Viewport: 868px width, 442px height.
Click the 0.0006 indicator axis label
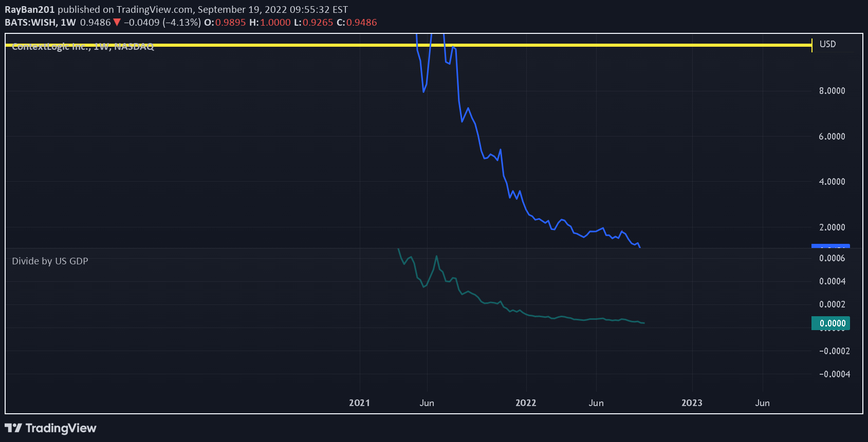832,258
